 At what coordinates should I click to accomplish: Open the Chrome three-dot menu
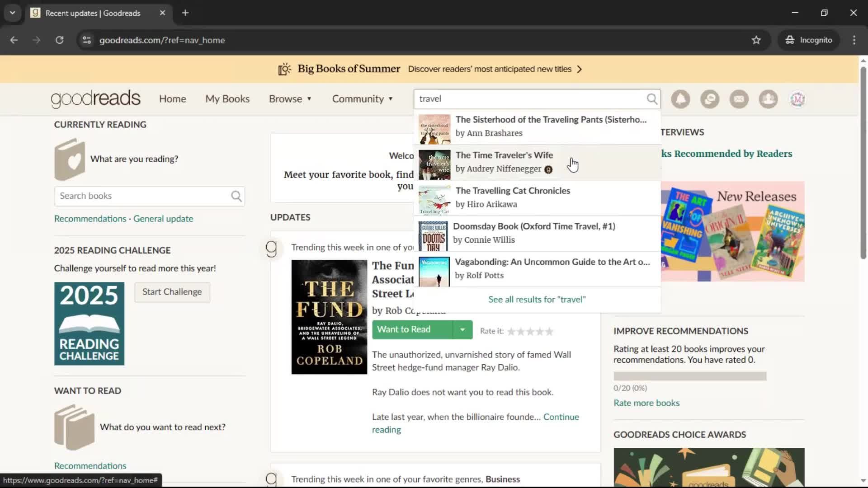pyautogui.click(x=854, y=40)
